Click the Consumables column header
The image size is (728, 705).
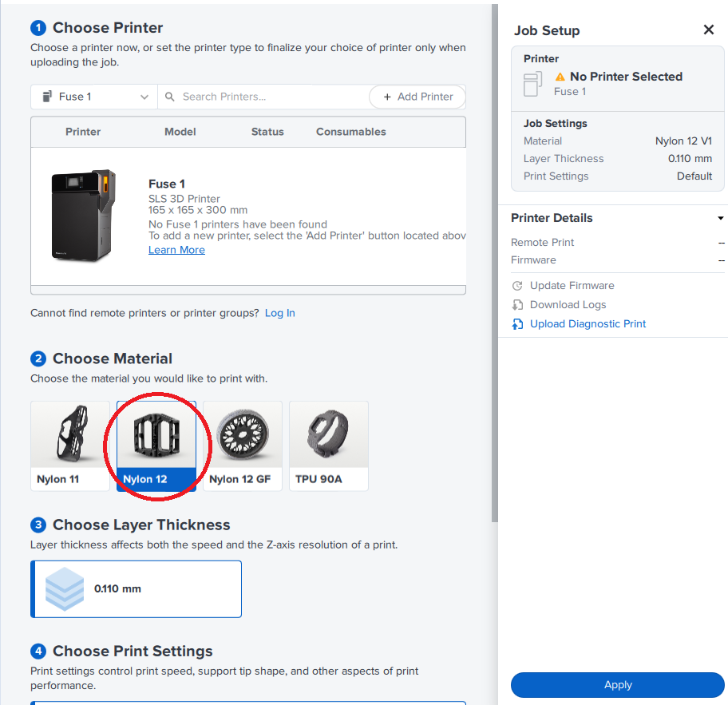[x=350, y=132]
